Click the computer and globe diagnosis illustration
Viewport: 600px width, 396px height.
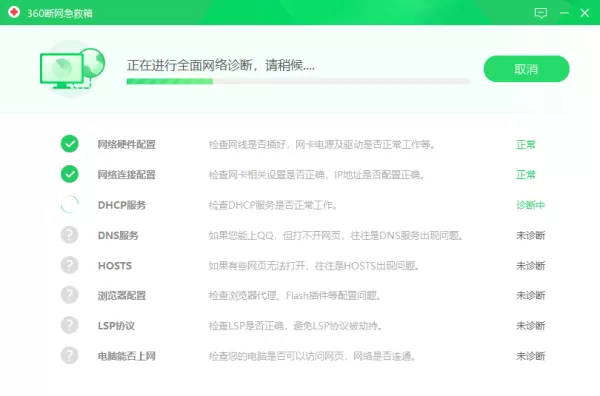[x=72, y=69]
